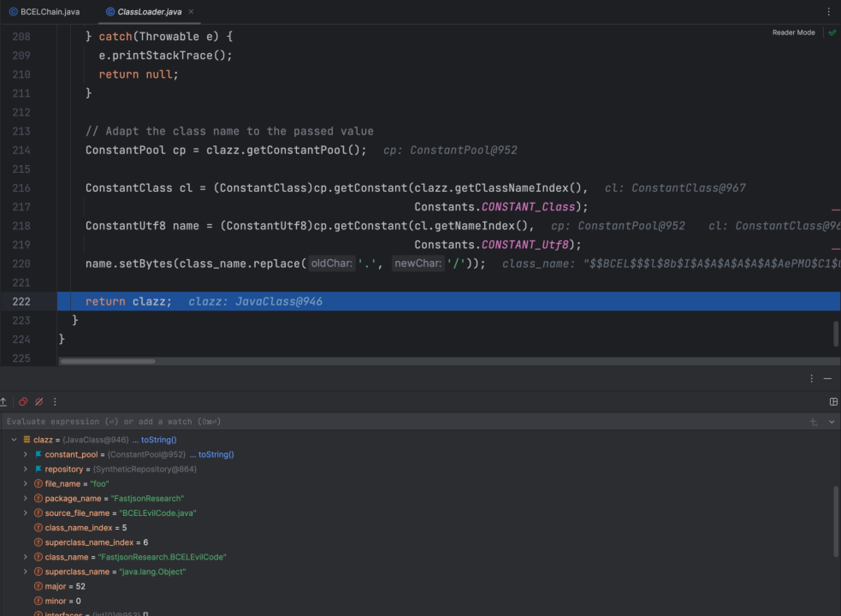
Task: Expand the superclass_name field
Action: pyautogui.click(x=25, y=572)
